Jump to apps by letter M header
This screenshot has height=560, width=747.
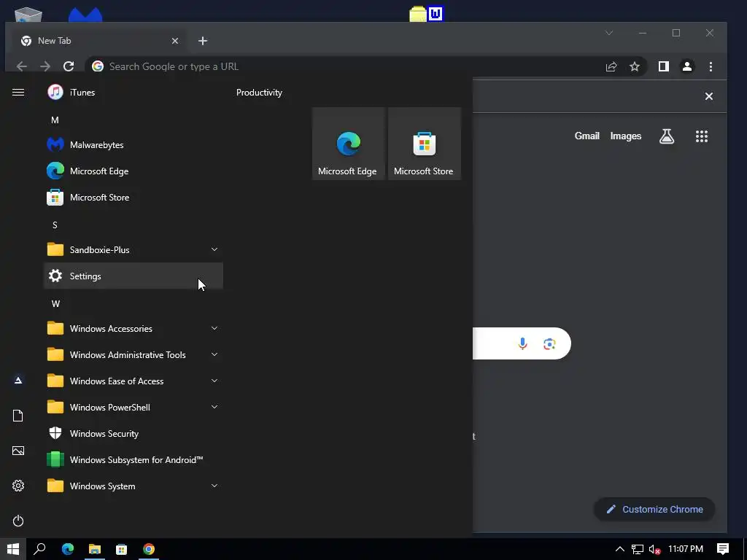(55, 120)
